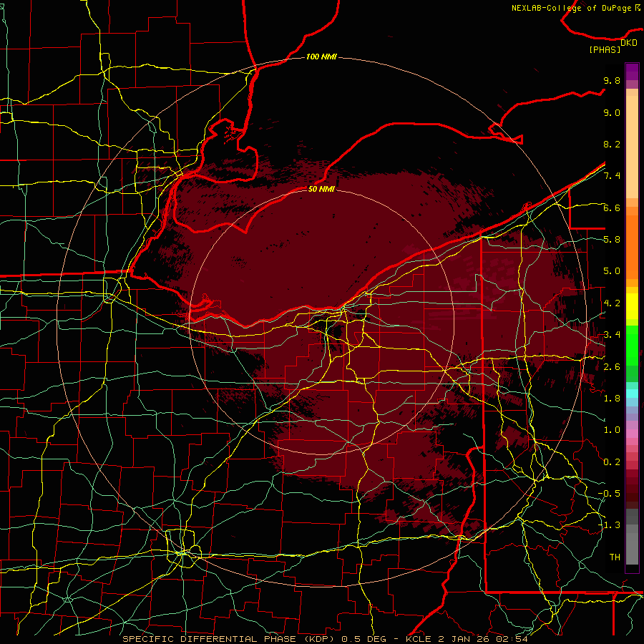Click the 5.0 scale value

click(612, 271)
